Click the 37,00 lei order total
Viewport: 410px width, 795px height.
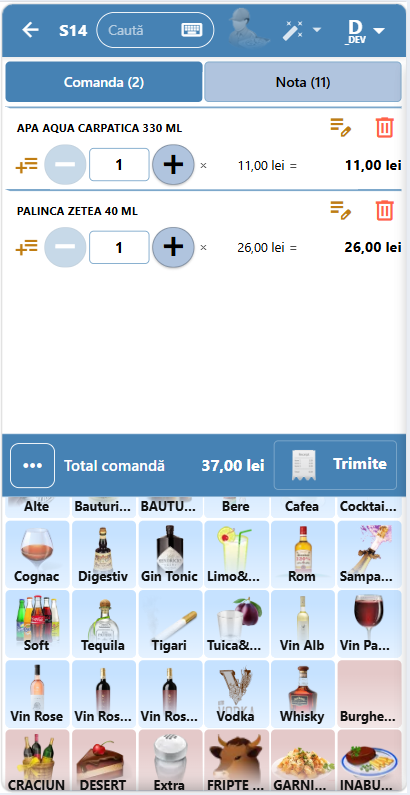(x=233, y=465)
